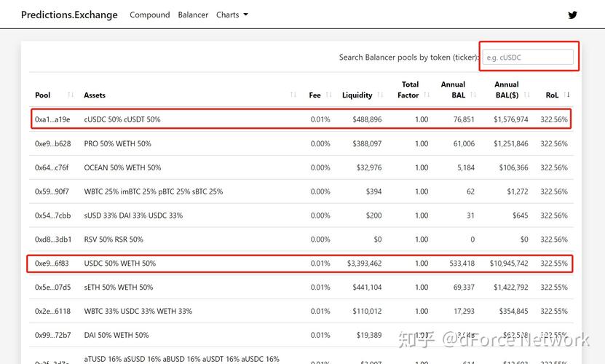Sort table by Liquidity column arrows

pos(380,95)
